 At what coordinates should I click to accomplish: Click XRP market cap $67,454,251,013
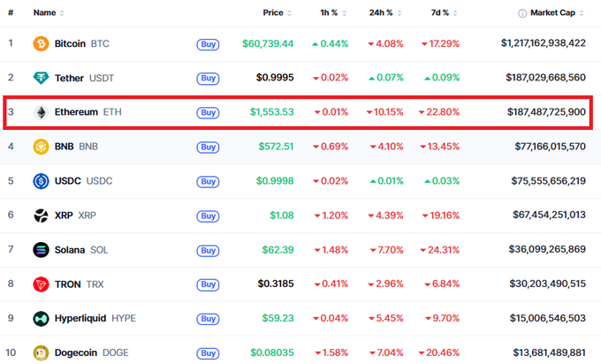(x=549, y=215)
